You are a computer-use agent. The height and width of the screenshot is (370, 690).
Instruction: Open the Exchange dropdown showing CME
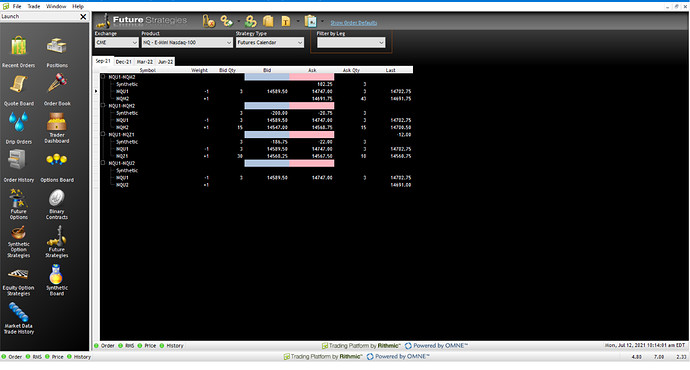click(x=117, y=42)
